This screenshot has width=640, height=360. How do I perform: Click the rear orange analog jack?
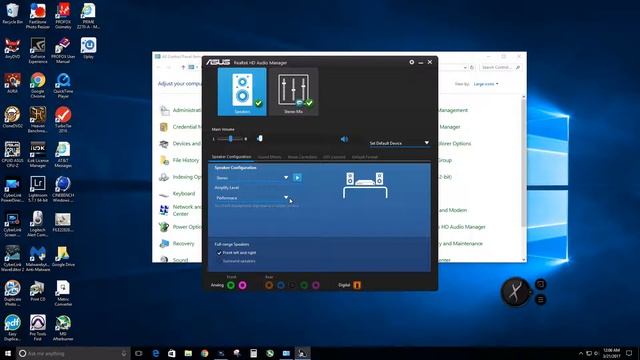[269, 285]
